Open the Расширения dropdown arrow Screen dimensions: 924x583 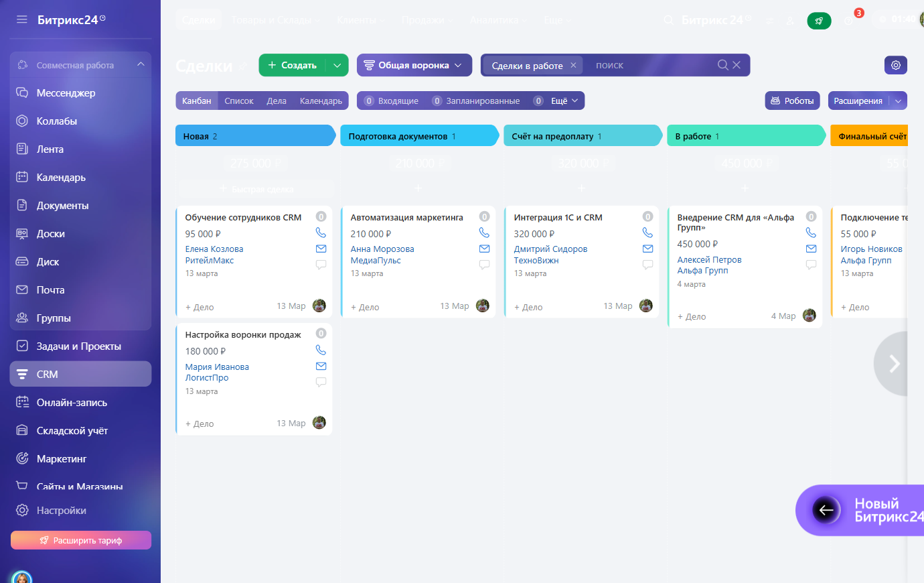pos(898,101)
